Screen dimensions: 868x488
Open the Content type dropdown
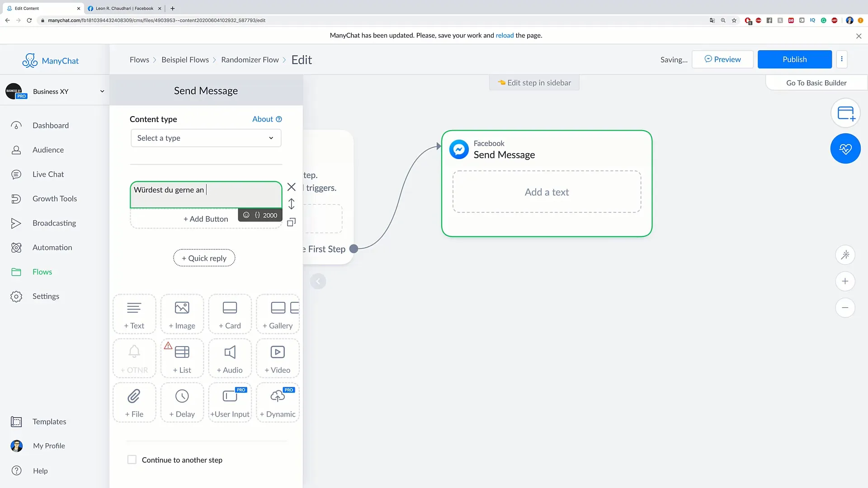click(x=205, y=138)
